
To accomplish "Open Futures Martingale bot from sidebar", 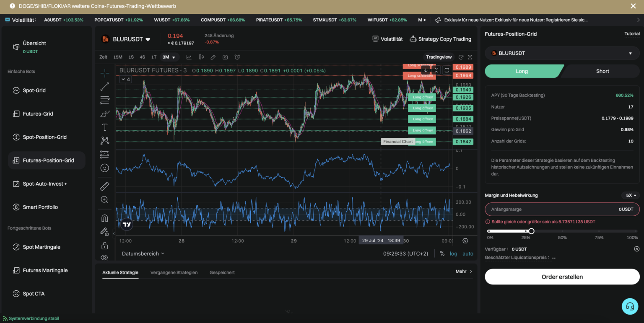I will 45,270.
